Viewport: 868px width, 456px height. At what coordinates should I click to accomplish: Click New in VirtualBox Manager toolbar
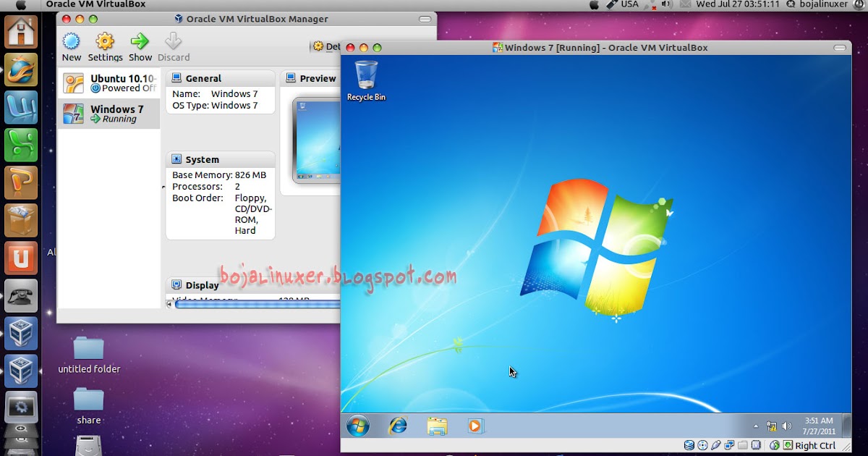(71, 47)
